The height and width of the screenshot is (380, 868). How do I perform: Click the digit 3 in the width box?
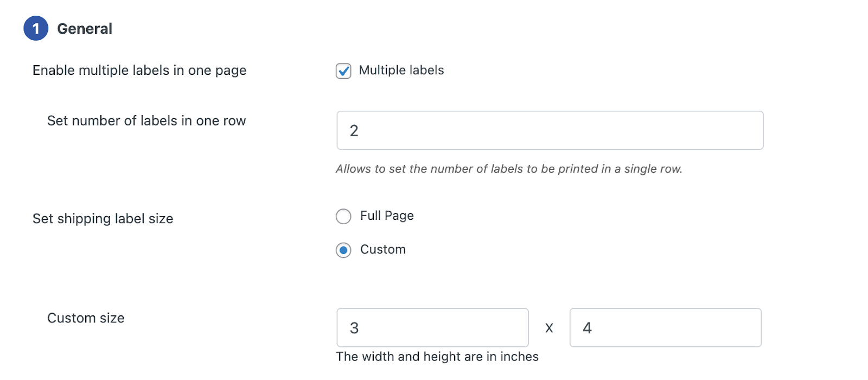(354, 328)
